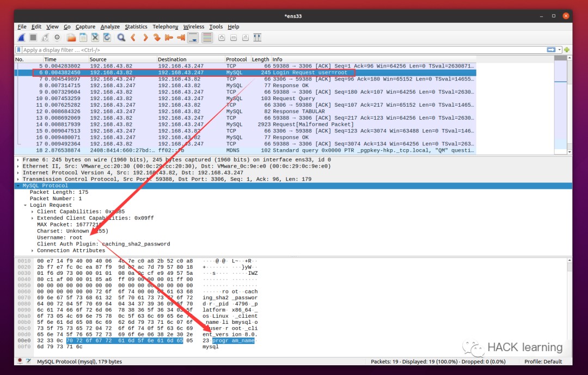This screenshot has width=588, height=375.
Task: Open expert information from status bar icon
Action: click(20, 361)
